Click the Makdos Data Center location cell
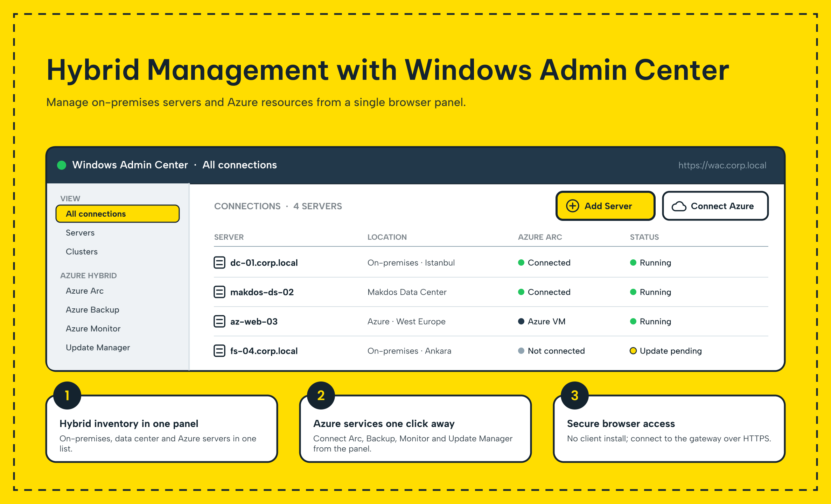 tap(407, 292)
